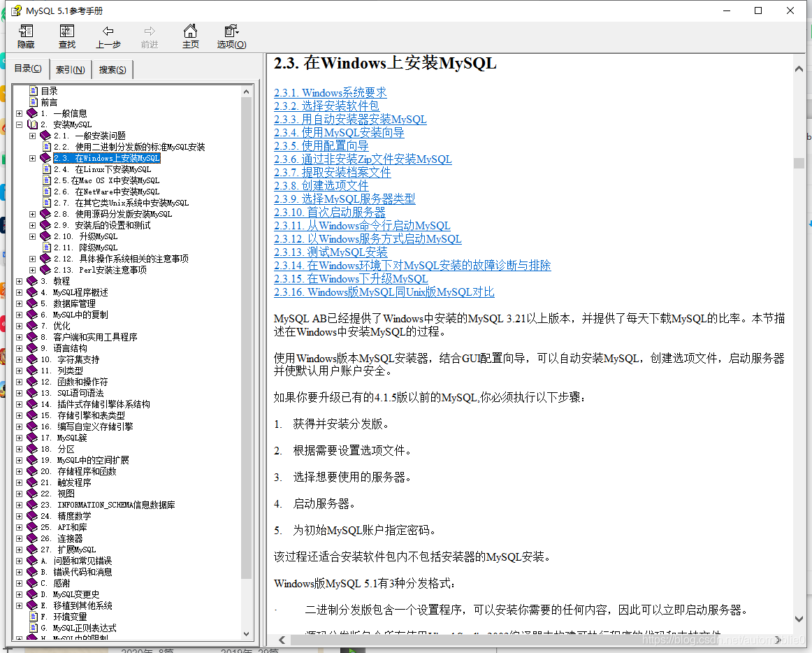Select tree item 17. MySQL簇
The image size is (812, 653).
point(64,438)
